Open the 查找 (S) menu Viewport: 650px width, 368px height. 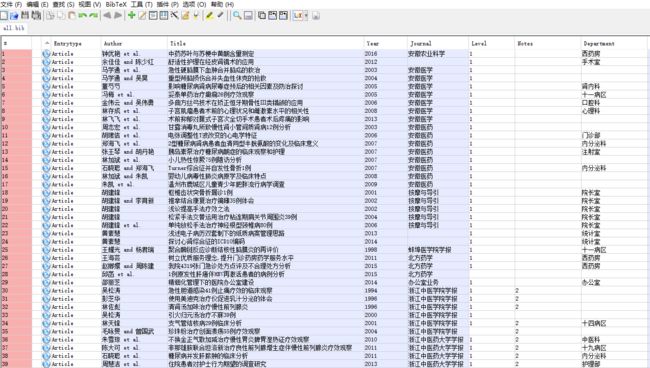[63, 4]
